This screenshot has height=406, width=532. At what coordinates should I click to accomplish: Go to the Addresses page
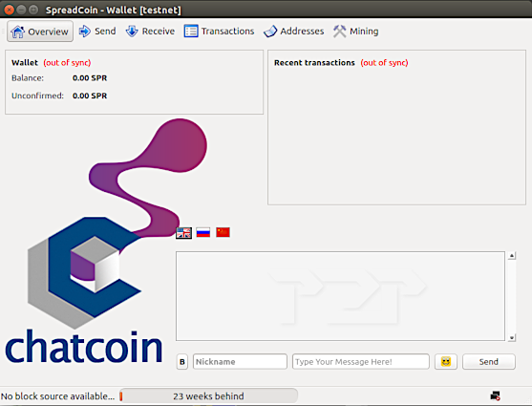tap(293, 32)
